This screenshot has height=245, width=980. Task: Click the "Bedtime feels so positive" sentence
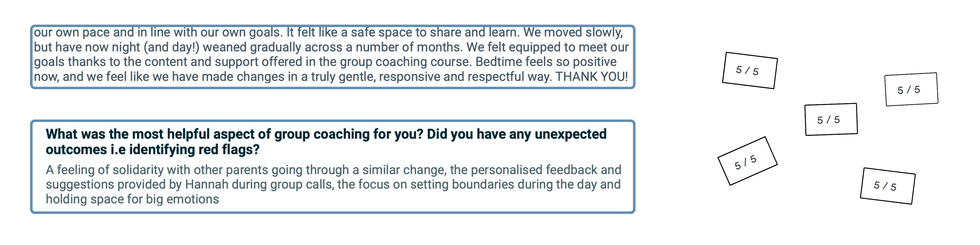coord(546,62)
